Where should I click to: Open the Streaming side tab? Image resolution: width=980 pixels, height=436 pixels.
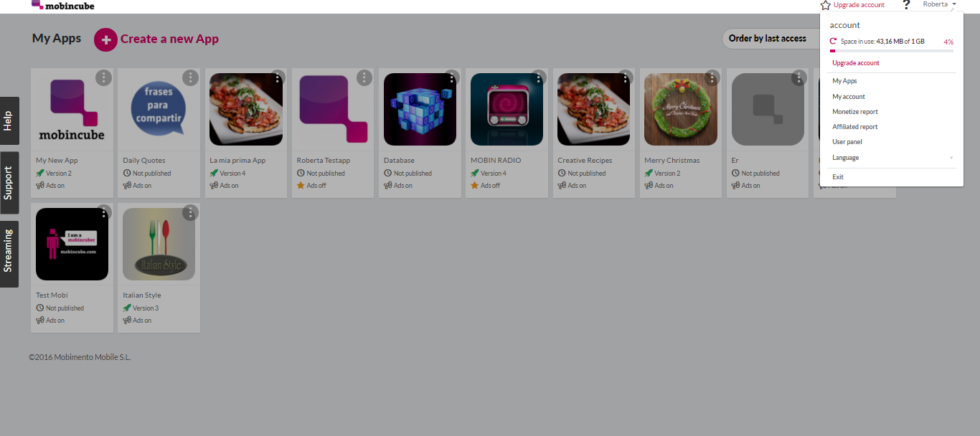click(x=9, y=251)
